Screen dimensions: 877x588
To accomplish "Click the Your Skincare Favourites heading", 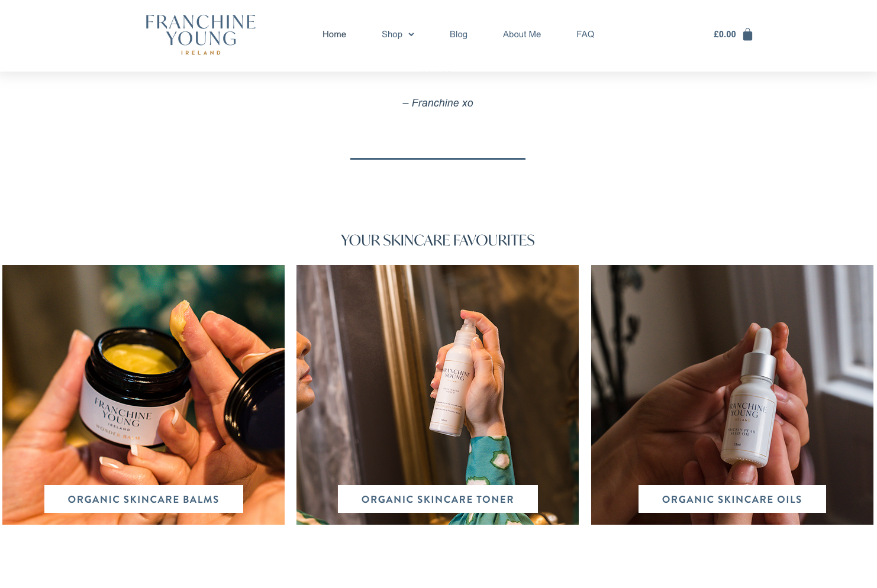I will point(438,240).
